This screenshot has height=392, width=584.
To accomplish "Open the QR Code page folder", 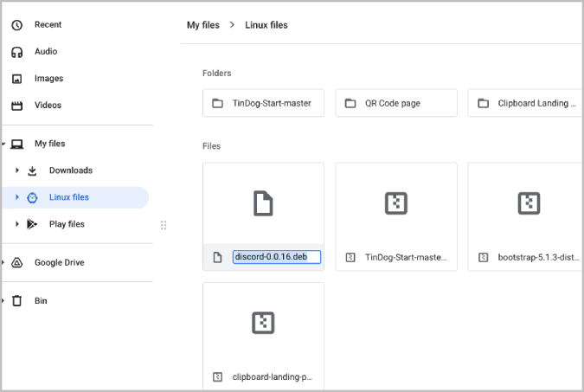I will tap(396, 103).
